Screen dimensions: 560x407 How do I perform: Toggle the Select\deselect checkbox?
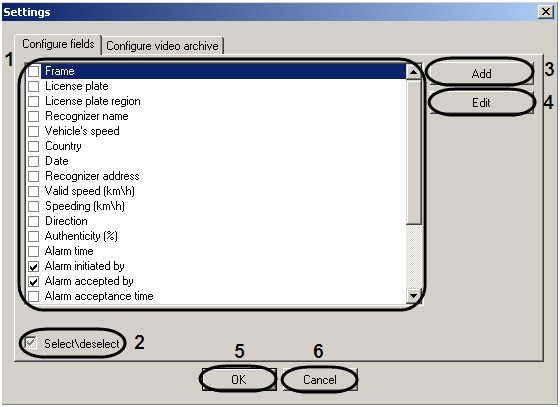pos(31,343)
